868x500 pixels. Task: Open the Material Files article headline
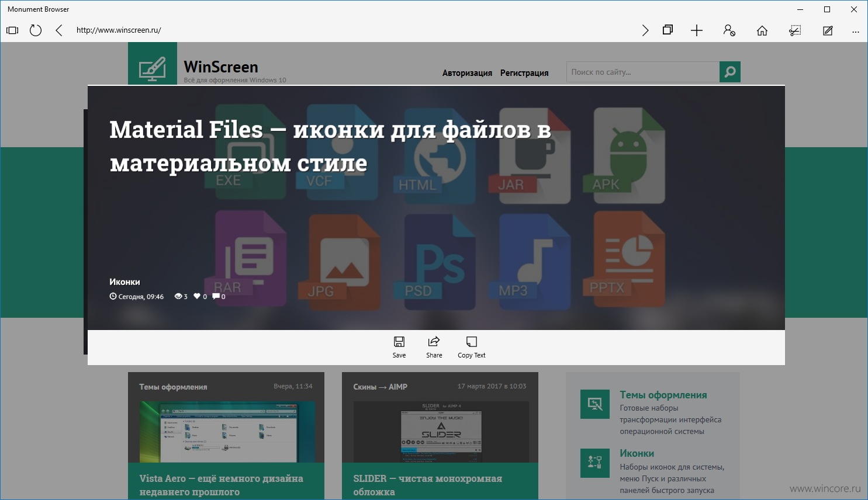coord(330,146)
